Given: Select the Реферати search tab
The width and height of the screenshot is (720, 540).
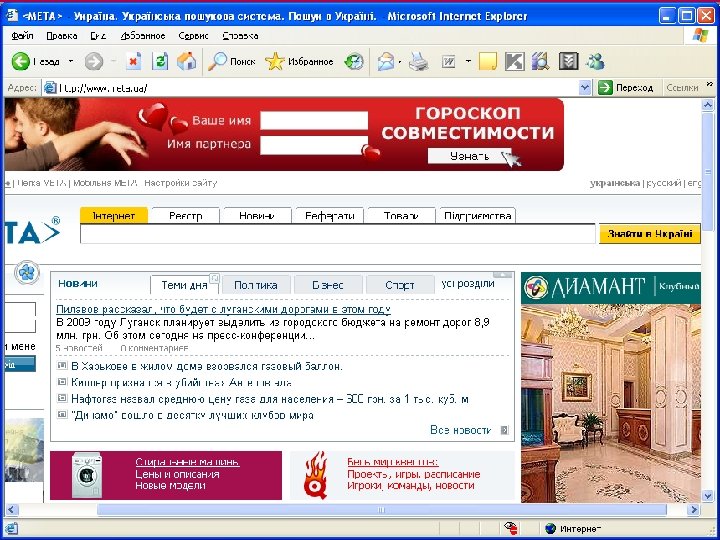Looking at the screenshot, I should [x=329, y=216].
